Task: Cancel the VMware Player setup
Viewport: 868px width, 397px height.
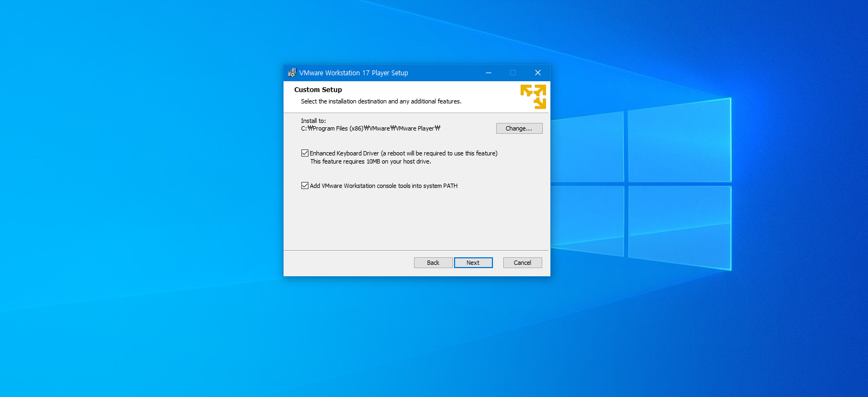Action: click(522, 263)
